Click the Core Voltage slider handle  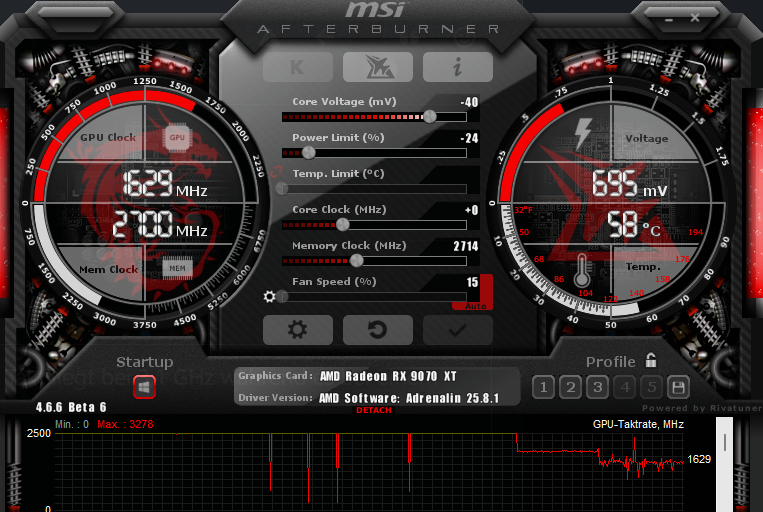[430, 117]
